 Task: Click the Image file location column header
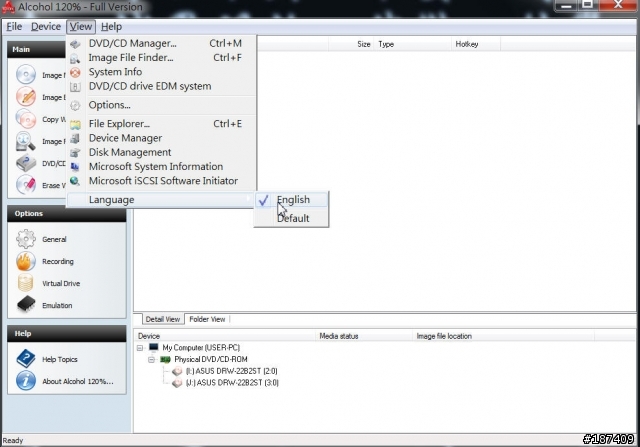click(x=504, y=336)
